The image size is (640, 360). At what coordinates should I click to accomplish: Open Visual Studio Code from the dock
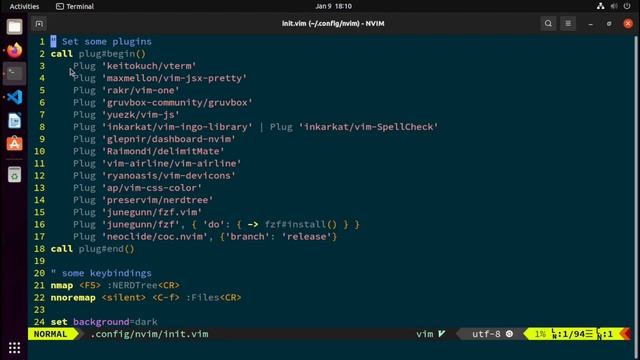[x=14, y=97]
